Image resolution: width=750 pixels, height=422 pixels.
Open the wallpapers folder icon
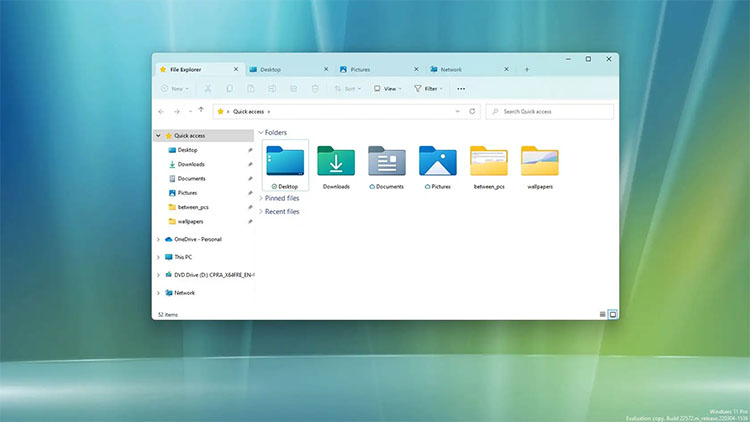point(540,161)
